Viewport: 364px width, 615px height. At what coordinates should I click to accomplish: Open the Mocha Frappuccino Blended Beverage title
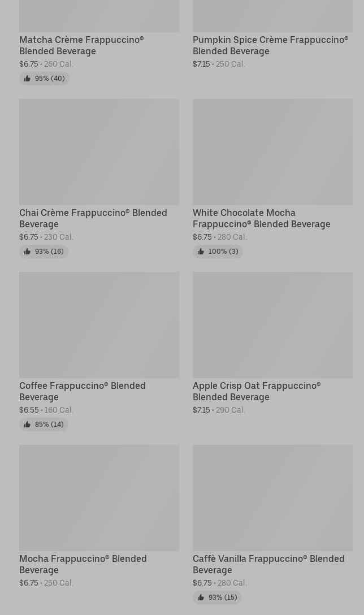(83, 564)
